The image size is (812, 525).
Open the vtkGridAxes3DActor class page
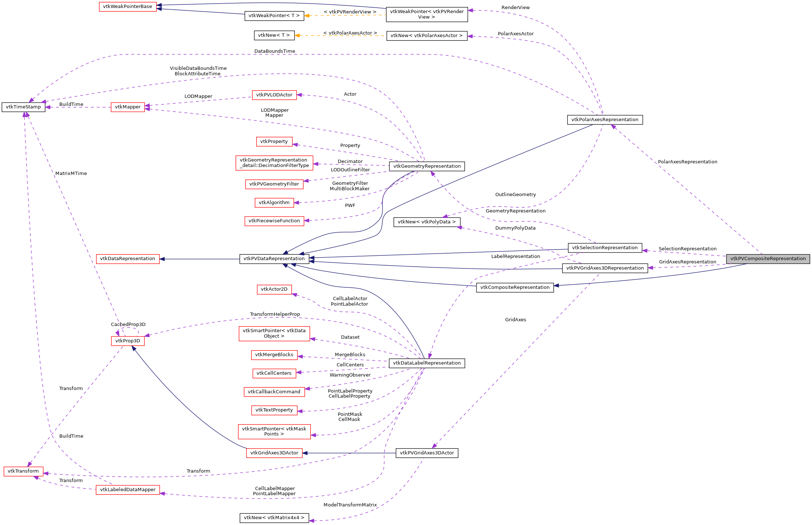point(274,453)
